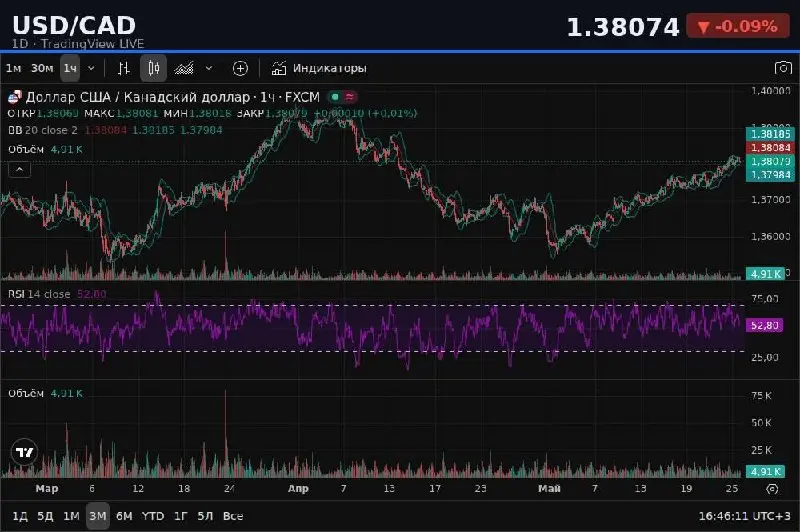Click the 1.38074 price header
800x532 pixels.
pos(623,27)
